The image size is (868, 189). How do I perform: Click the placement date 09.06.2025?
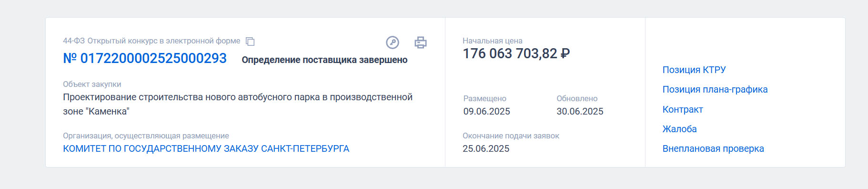(487, 111)
